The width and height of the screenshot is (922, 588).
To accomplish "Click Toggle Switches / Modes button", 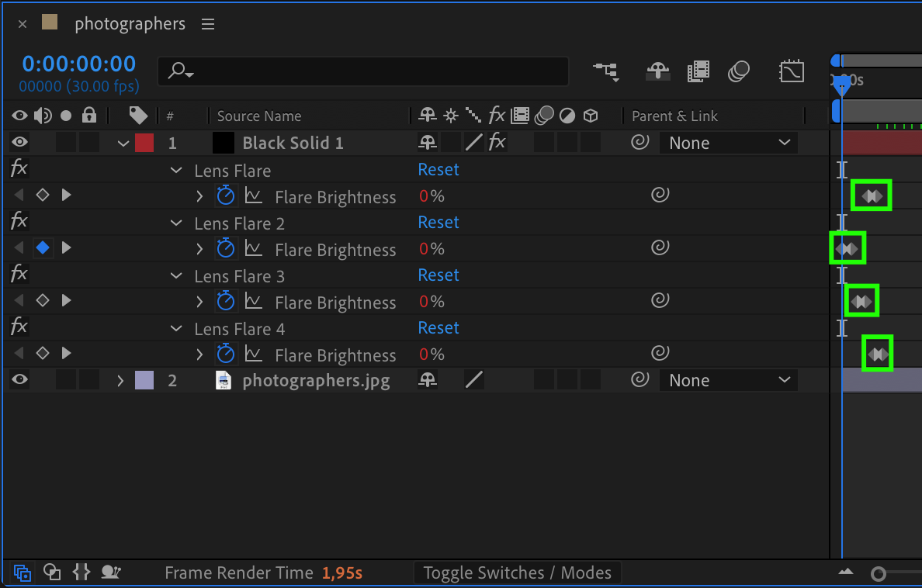I will pos(517,573).
